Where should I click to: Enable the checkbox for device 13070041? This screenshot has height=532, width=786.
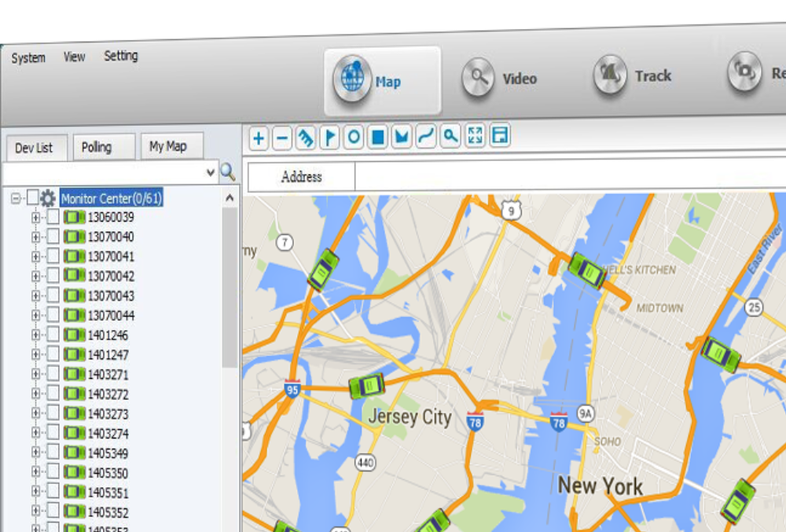point(53,256)
